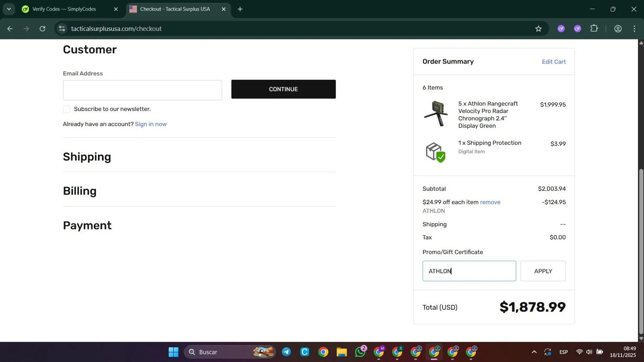
Task: Click the taskbar Buscar search box
Action: click(230, 352)
